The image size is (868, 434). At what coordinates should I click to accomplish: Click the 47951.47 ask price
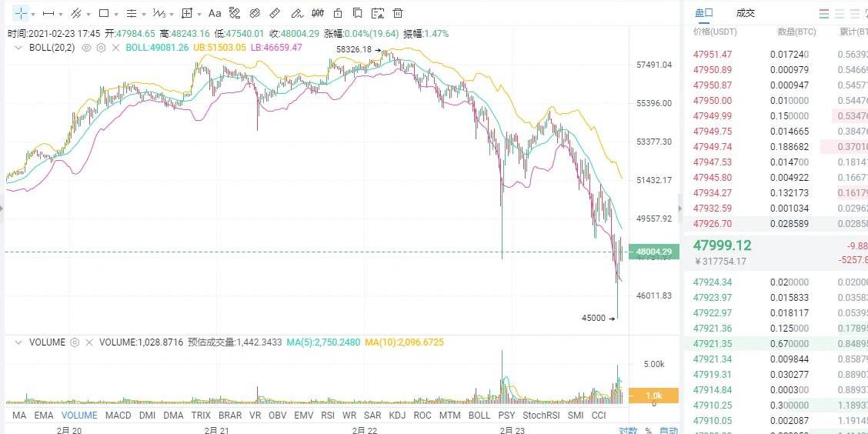(713, 55)
